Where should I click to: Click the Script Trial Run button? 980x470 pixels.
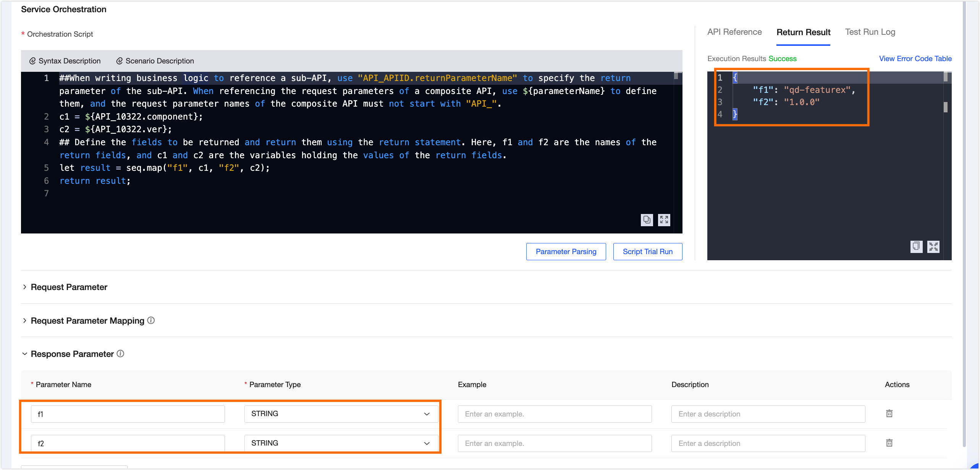click(647, 252)
